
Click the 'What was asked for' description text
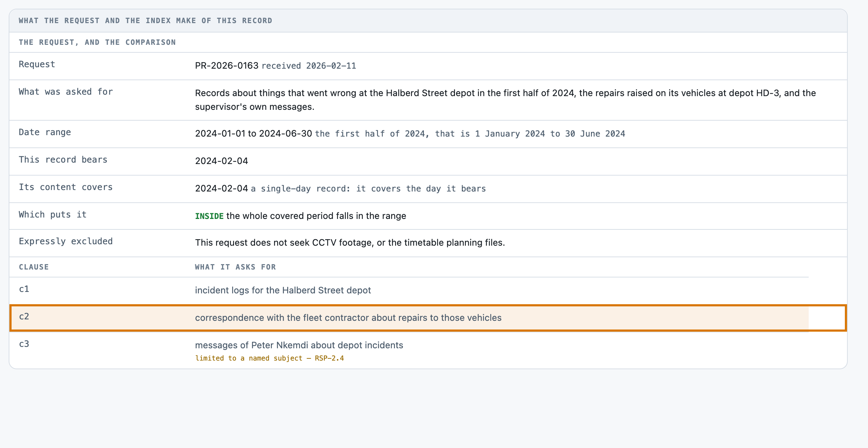505,100
